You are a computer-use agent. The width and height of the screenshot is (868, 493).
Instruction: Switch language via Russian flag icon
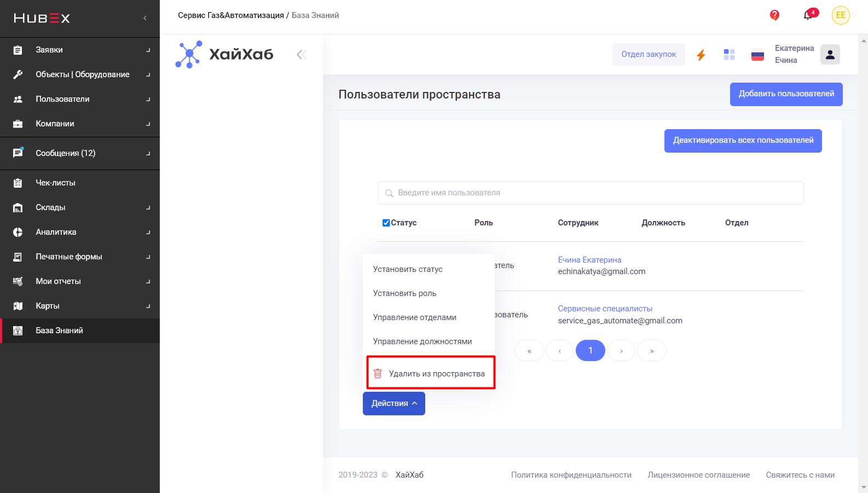pyautogui.click(x=757, y=55)
